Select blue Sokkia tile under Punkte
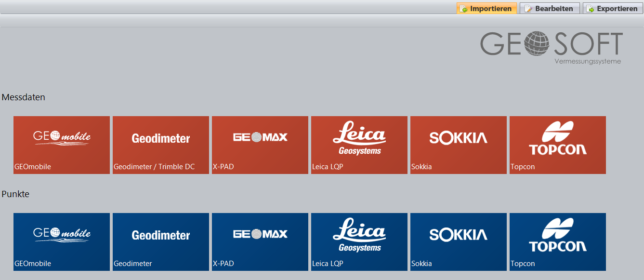Viewport: 644px width, 280px height. [459, 242]
